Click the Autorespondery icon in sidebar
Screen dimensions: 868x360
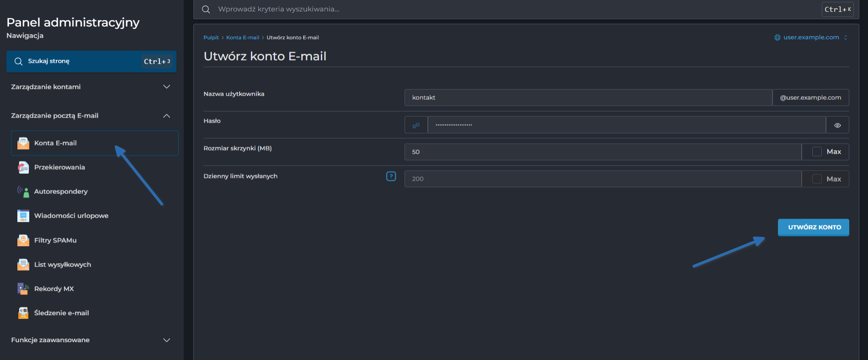(x=23, y=192)
